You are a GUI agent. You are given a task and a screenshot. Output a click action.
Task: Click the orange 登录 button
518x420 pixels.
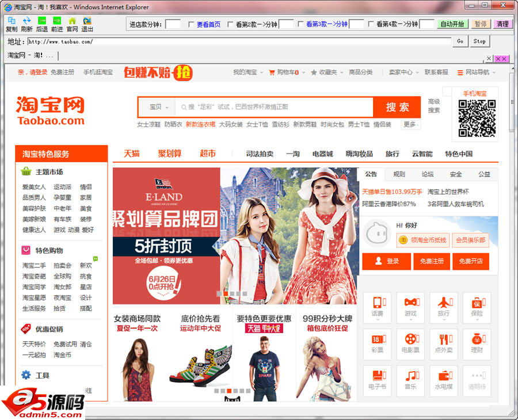coord(387,262)
